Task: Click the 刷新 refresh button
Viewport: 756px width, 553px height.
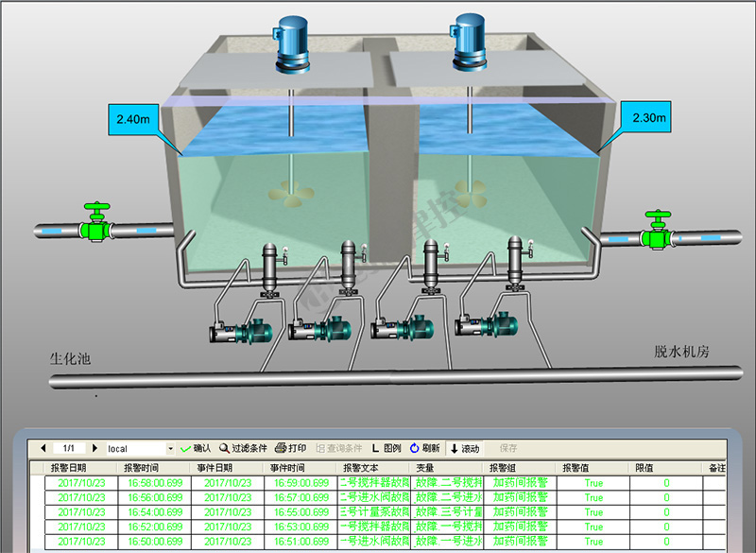Action: pyautogui.click(x=425, y=448)
